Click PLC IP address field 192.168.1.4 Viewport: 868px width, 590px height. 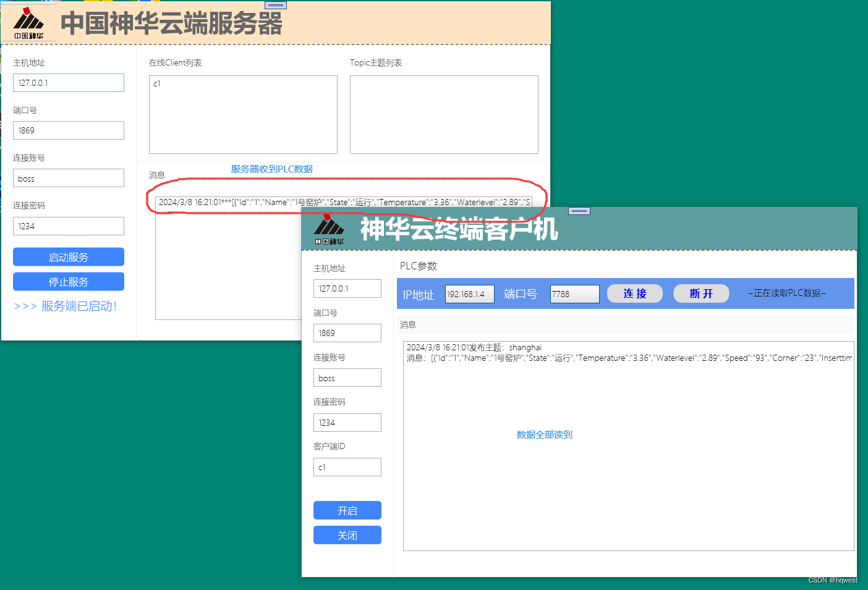470,294
